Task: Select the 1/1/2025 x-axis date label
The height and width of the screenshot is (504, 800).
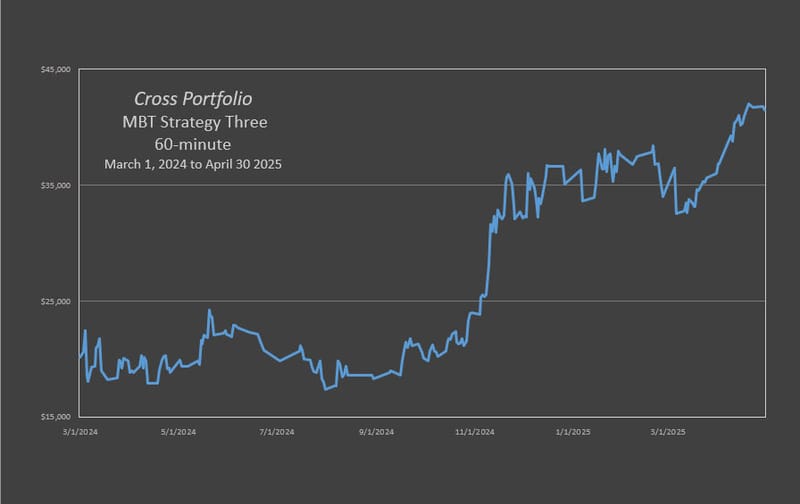Action: coord(573,432)
